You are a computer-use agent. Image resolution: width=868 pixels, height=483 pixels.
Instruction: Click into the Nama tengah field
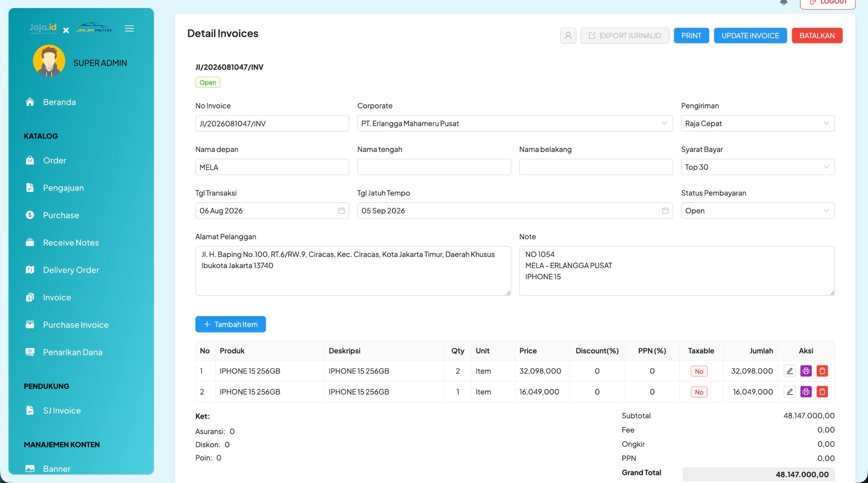click(434, 167)
